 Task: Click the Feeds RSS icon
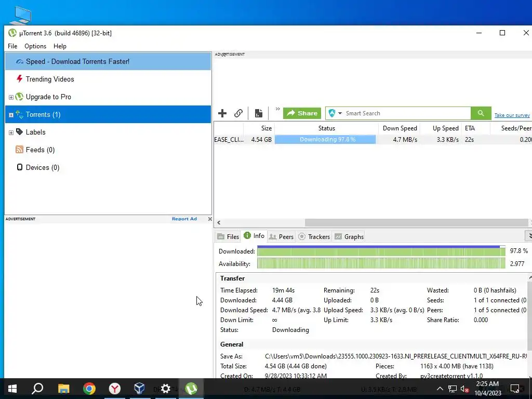19,150
